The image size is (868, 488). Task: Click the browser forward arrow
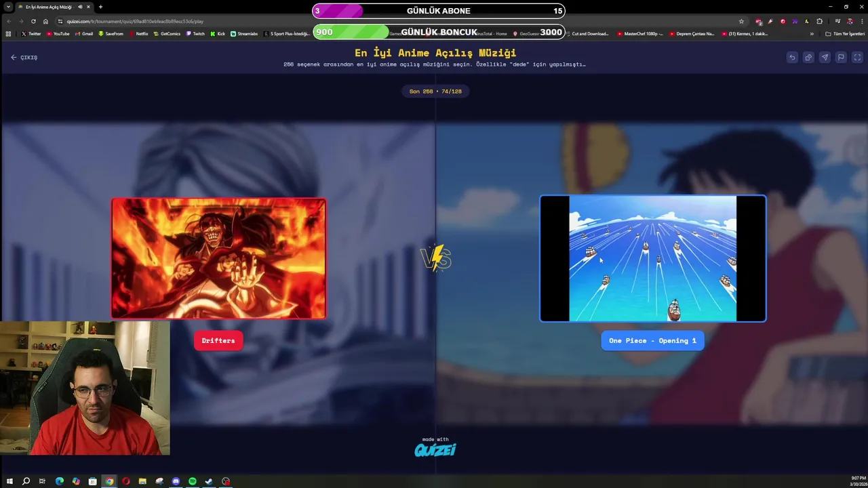(21, 21)
